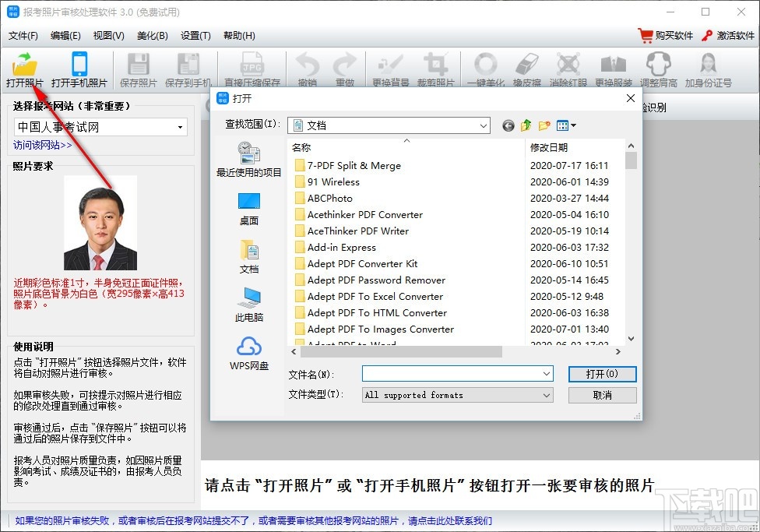The width and height of the screenshot is (760, 532).
Task: Click the 打开手机照片 phone icon
Action: pos(79,64)
